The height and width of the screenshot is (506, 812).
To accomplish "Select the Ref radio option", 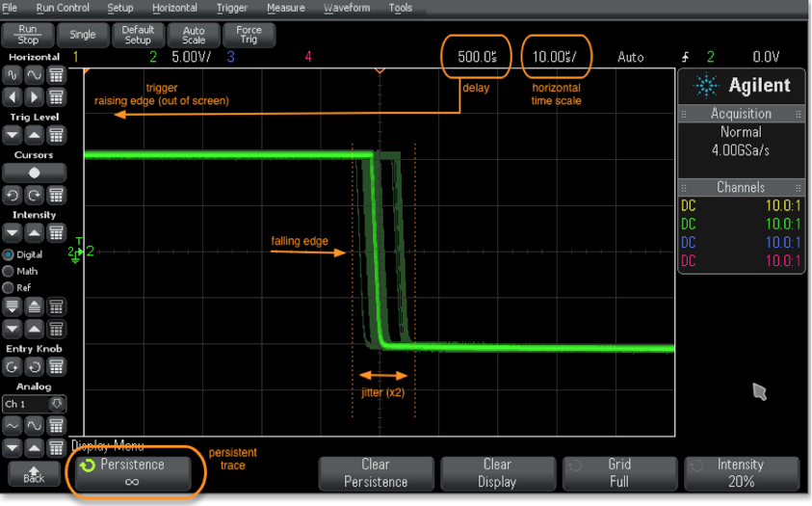I will [x=17, y=288].
